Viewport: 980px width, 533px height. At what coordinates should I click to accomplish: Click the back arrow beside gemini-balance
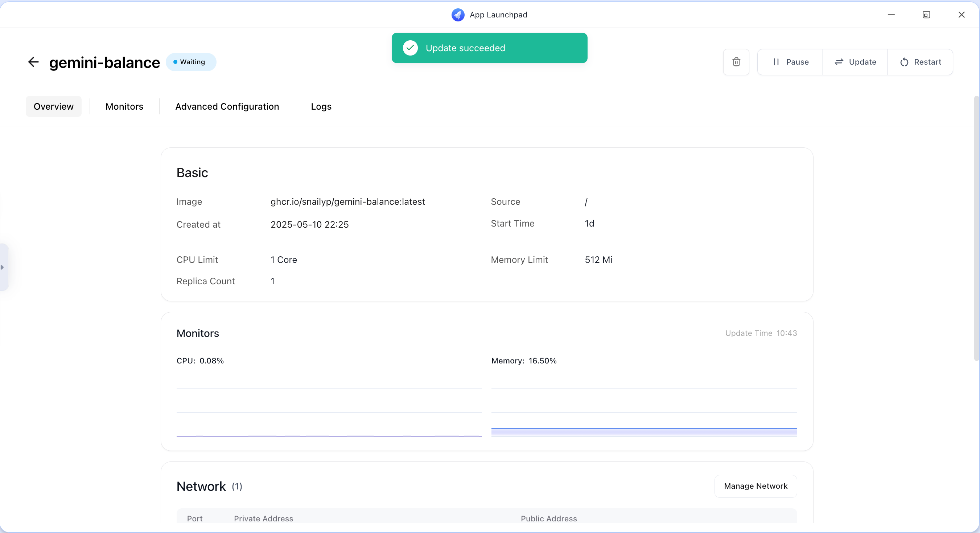[33, 62]
